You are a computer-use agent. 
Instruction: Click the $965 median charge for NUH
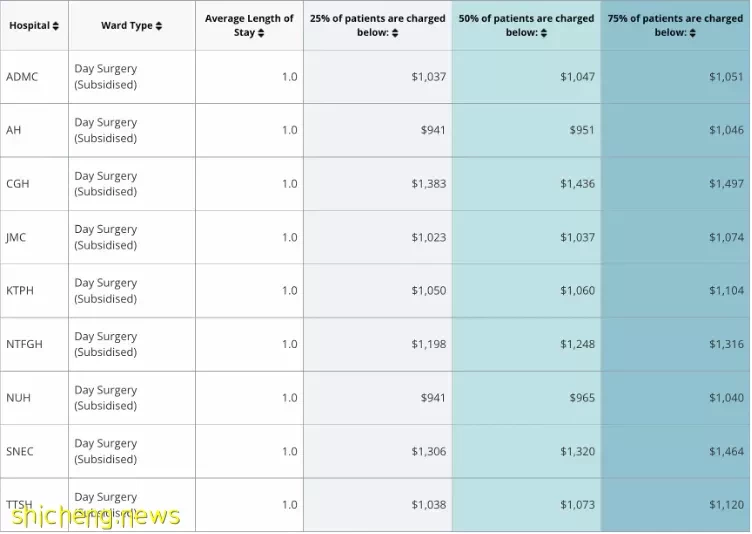582,398
